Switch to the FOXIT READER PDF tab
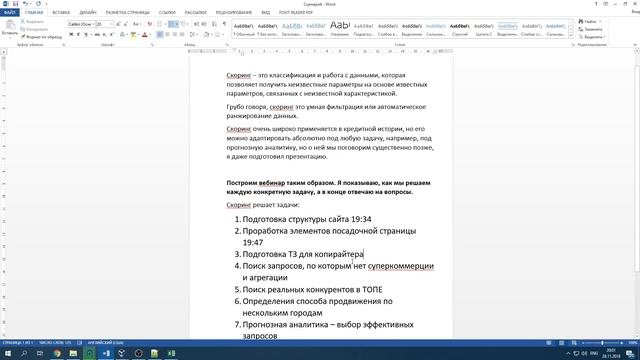This screenshot has height=360, width=640. 296,13
